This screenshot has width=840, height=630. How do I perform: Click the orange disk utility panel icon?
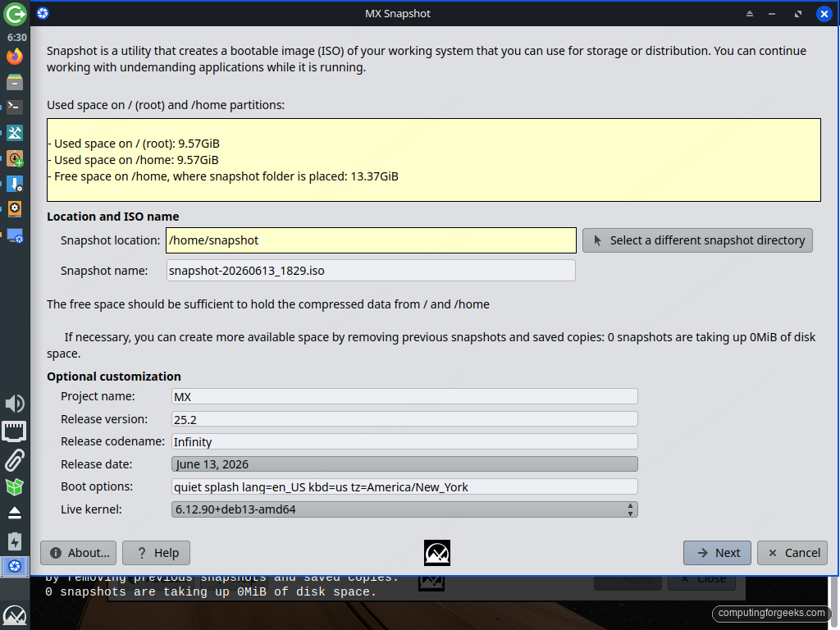(x=15, y=209)
